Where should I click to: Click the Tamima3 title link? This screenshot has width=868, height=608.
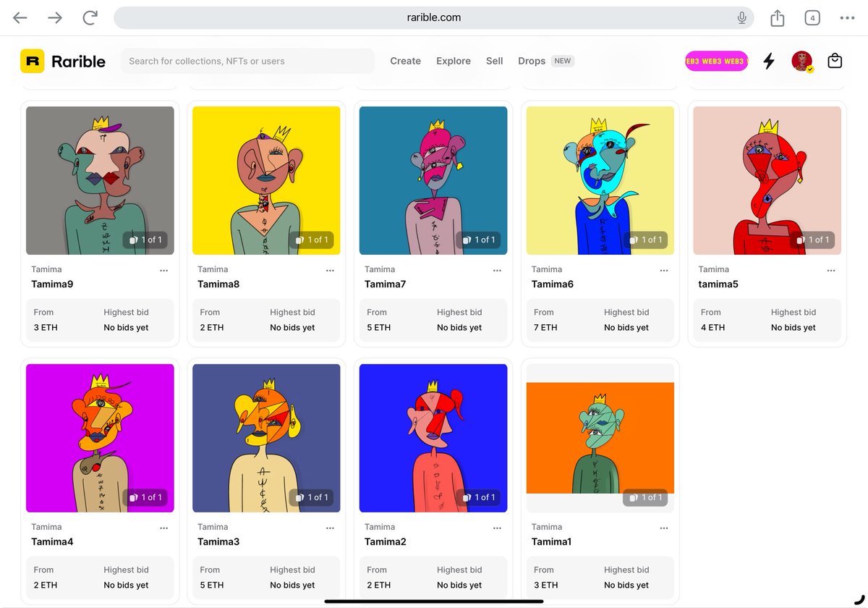pos(218,542)
